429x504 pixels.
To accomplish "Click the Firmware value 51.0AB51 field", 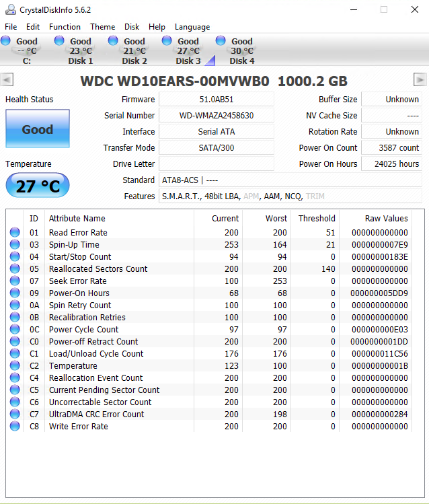I will (217, 99).
